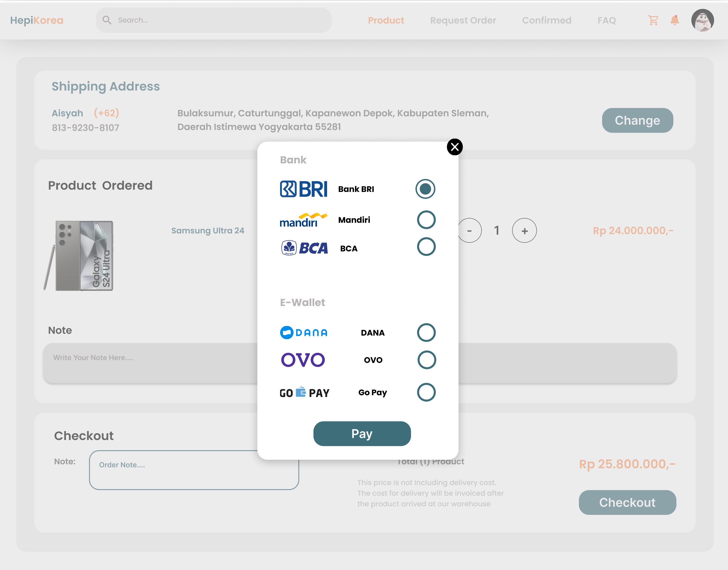The height and width of the screenshot is (570, 728).
Task: Switch to the Request Order page
Action: (x=463, y=20)
